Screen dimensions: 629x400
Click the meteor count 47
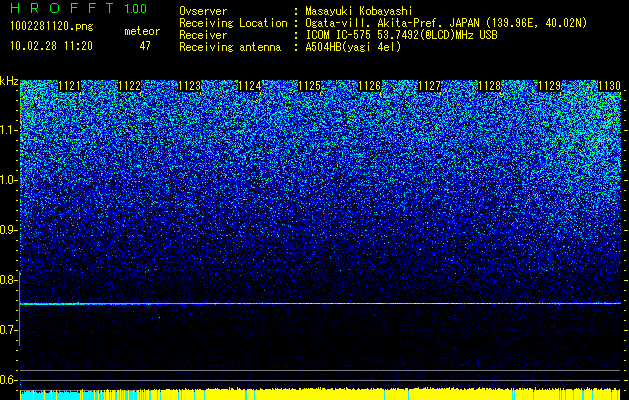coord(145,46)
